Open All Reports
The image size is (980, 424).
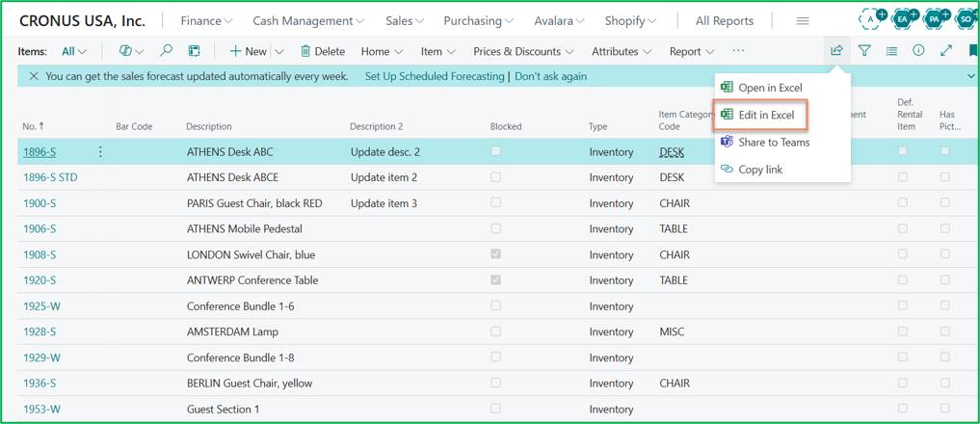tap(725, 20)
